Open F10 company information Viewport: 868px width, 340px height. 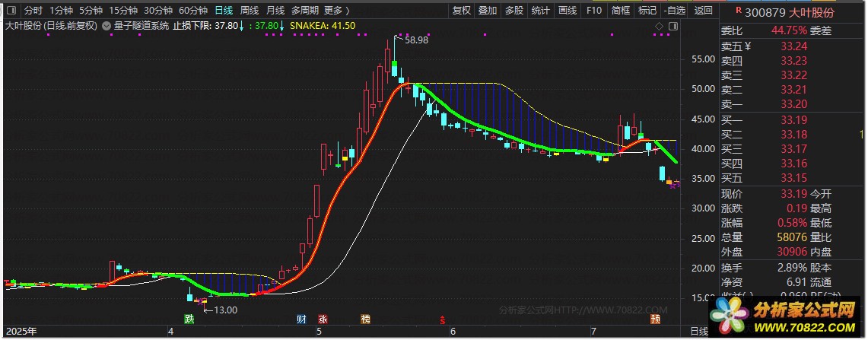coord(594,10)
